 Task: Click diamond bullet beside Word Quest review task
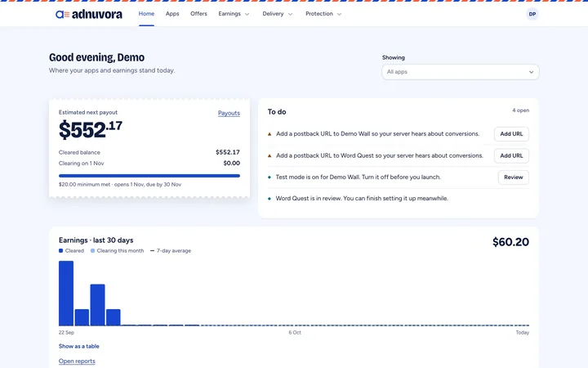(269, 199)
